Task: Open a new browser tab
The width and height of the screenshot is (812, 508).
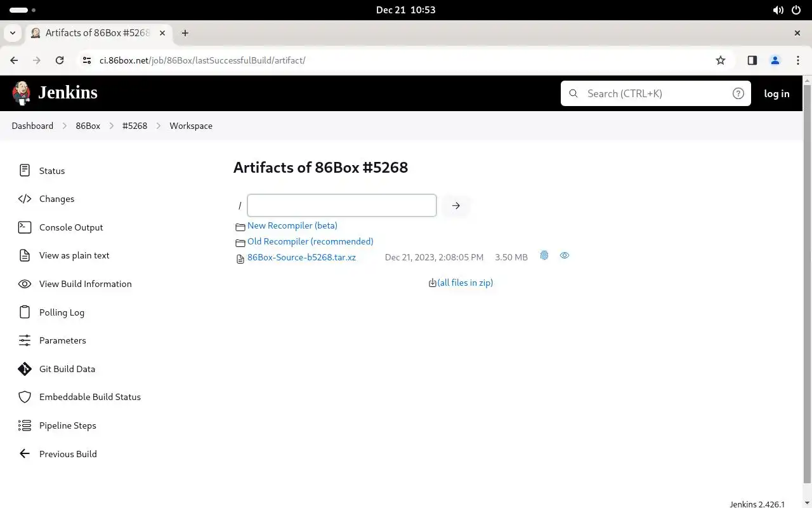Action: pyautogui.click(x=185, y=33)
